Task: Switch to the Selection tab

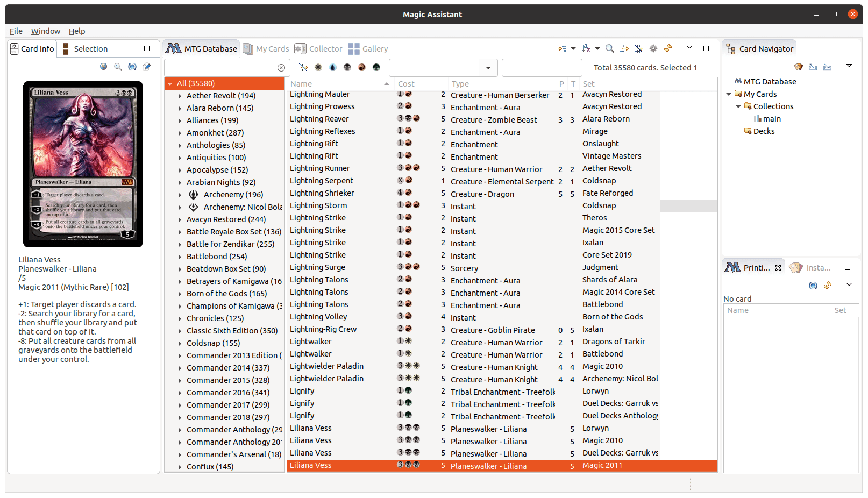Action: click(85, 48)
